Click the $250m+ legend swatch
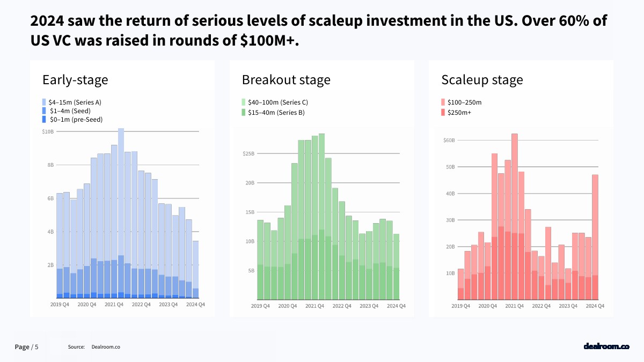644x362 pixels. [x=443, y=113]
